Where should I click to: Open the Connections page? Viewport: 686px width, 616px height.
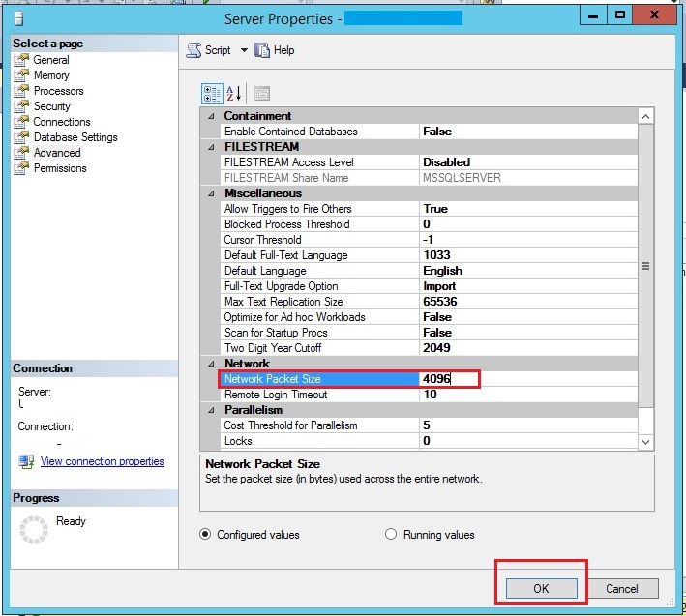point(62,122)
